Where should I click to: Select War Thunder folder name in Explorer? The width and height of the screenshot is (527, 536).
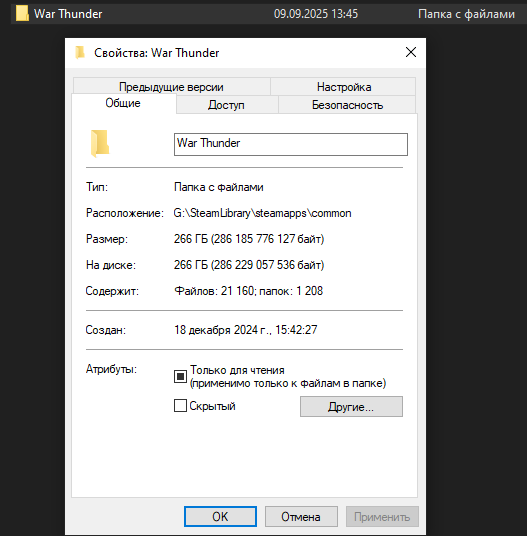pyautogui.click(x=68, y=14)
